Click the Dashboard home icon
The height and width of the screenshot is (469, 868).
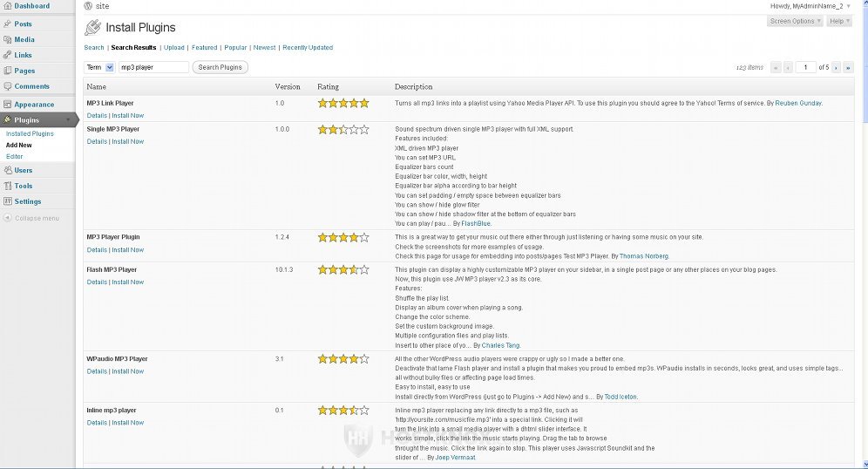[7, 5]
